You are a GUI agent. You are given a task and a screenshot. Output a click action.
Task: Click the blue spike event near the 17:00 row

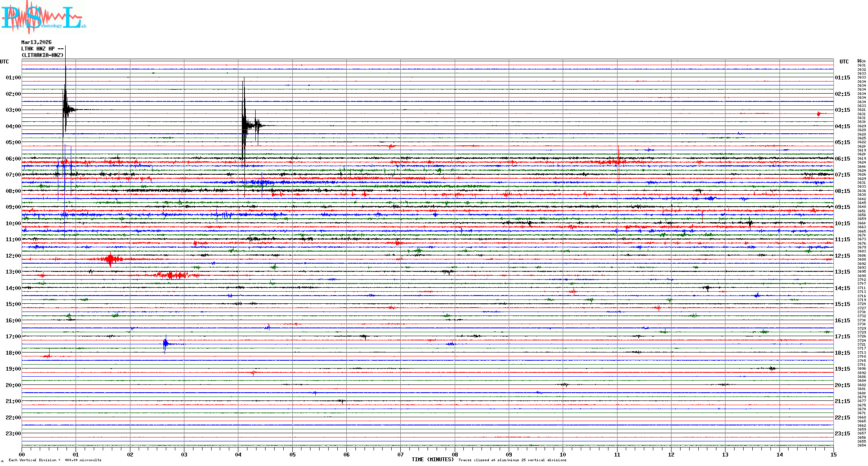click(165, 343)
